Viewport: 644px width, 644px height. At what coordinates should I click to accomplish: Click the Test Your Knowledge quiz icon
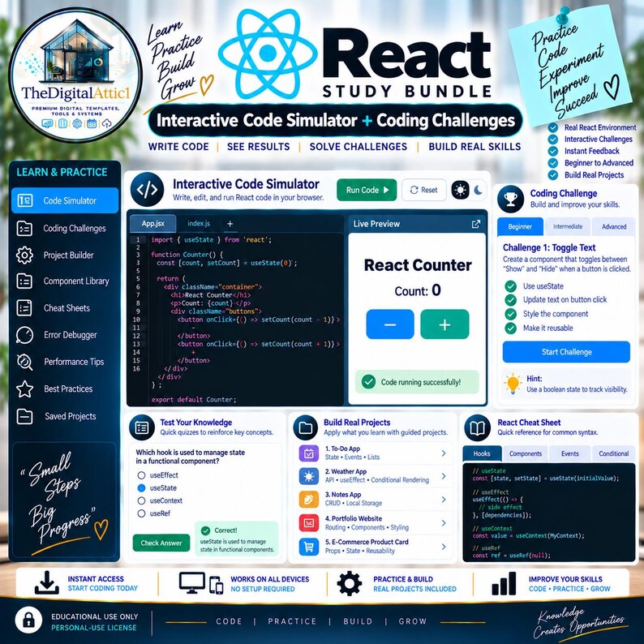(142, 427)
